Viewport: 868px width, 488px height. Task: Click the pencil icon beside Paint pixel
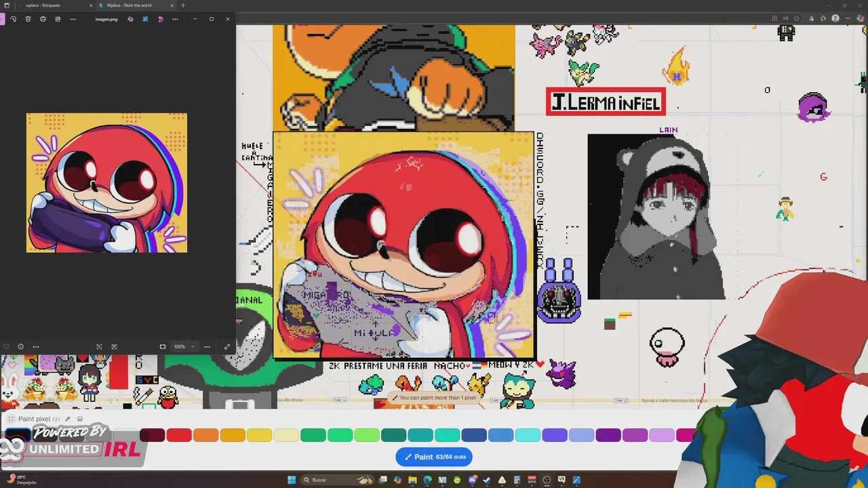click(x=67, y=419)
